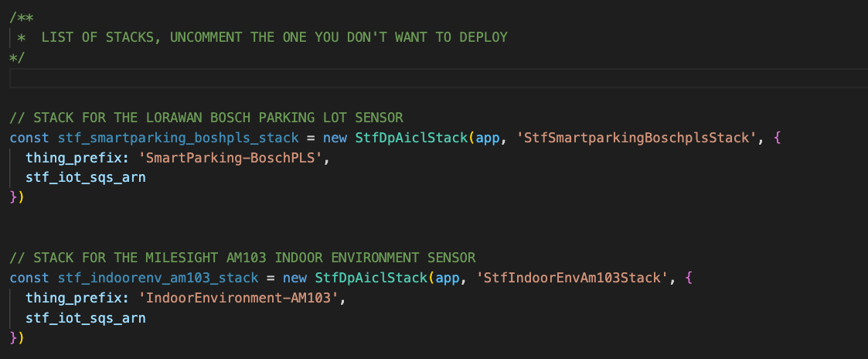Click stf_iot_sqs_arn under the SmartParking prefix
868x359 pixels.
click(86, 178)
